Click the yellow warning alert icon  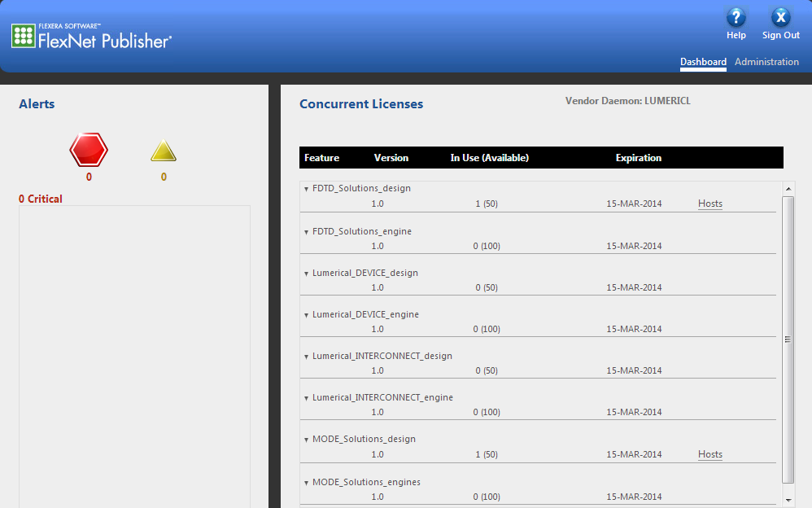coord(164,151)
